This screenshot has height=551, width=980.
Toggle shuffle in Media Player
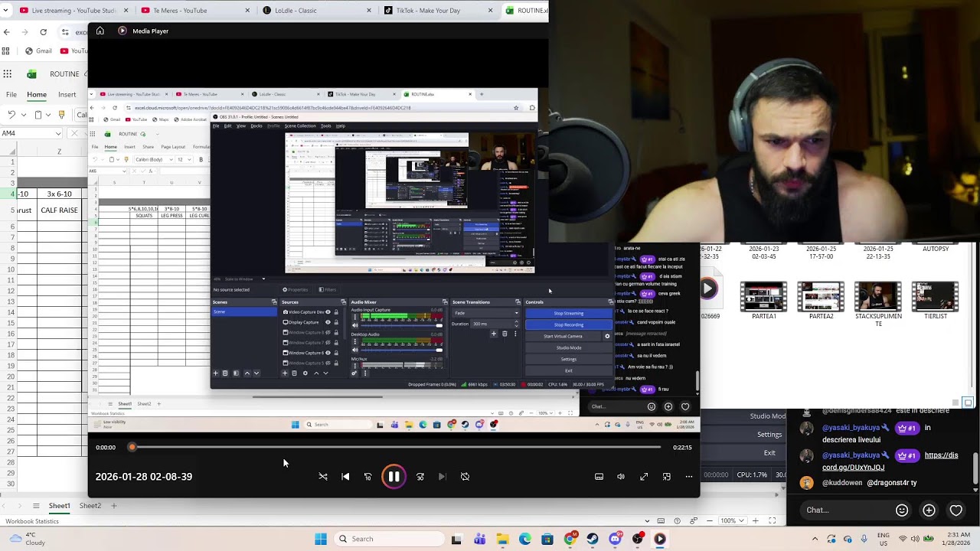click(x=323, y=477)
